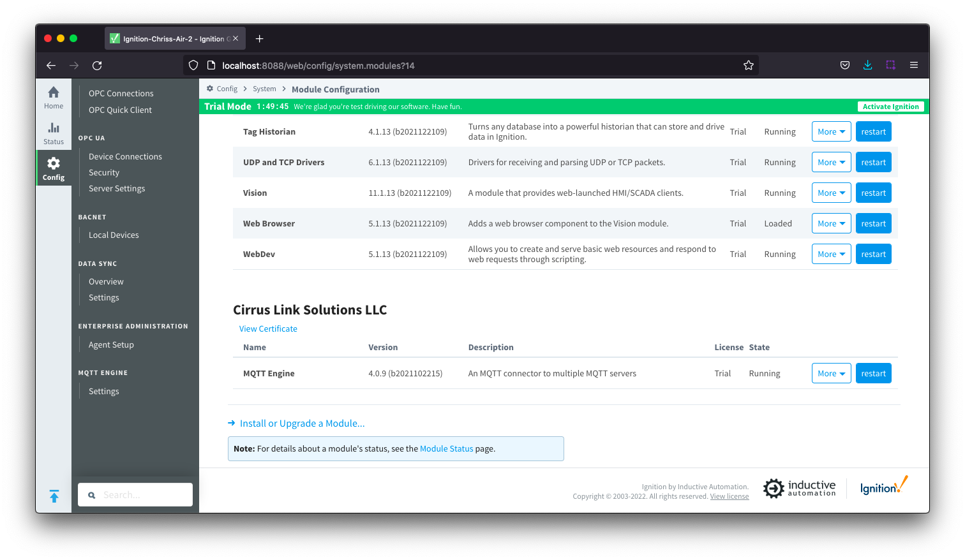965x560 pixels.
Task: Click the shield tracking protection icon
Action: click(193, 65)
